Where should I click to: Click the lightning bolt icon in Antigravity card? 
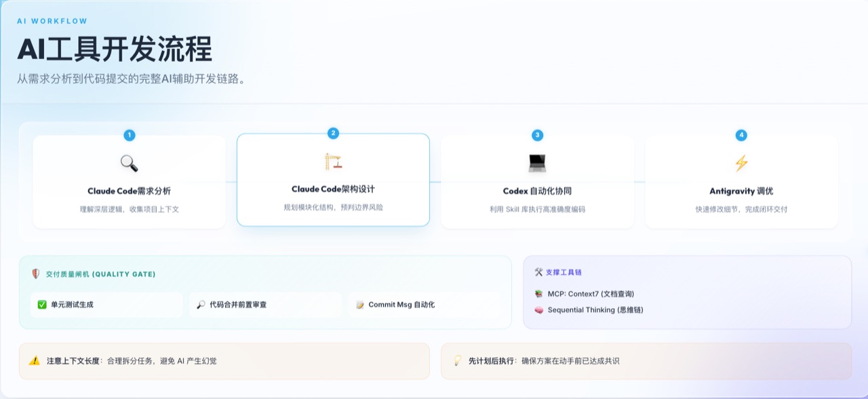tap(741, 164)
